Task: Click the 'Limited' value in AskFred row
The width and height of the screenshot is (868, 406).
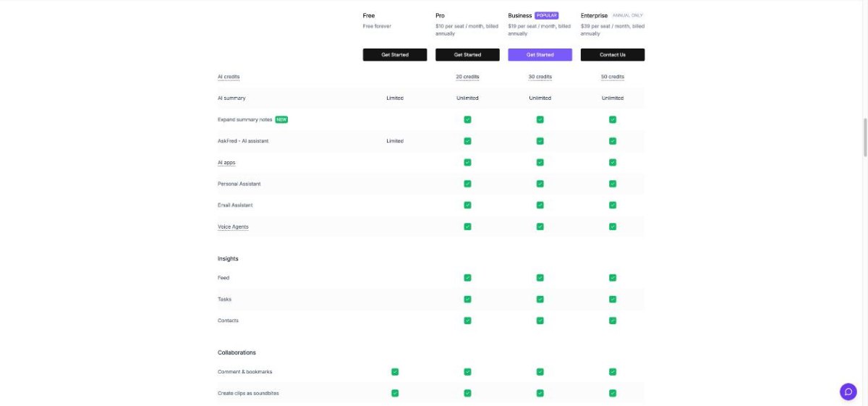Action: [395, 141]
